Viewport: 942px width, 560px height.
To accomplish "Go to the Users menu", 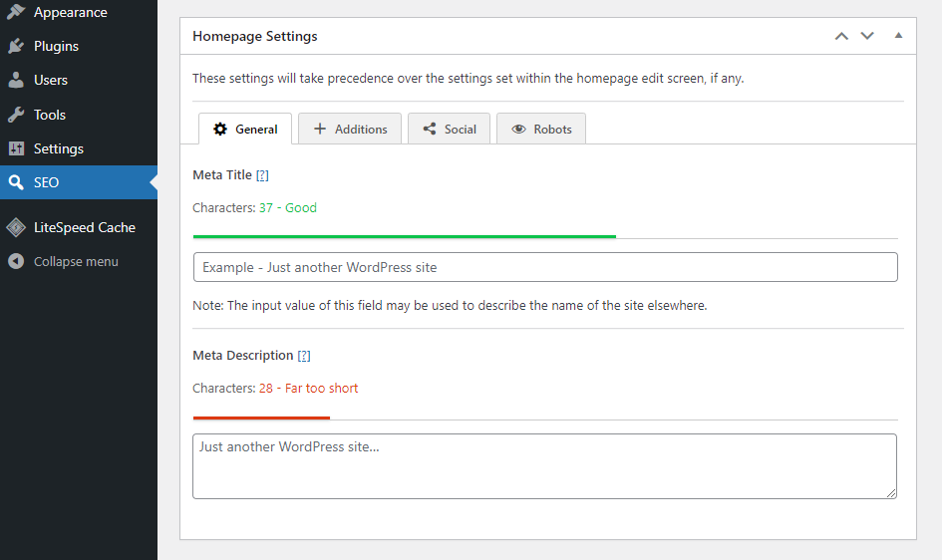I will [x=79, y=80].
